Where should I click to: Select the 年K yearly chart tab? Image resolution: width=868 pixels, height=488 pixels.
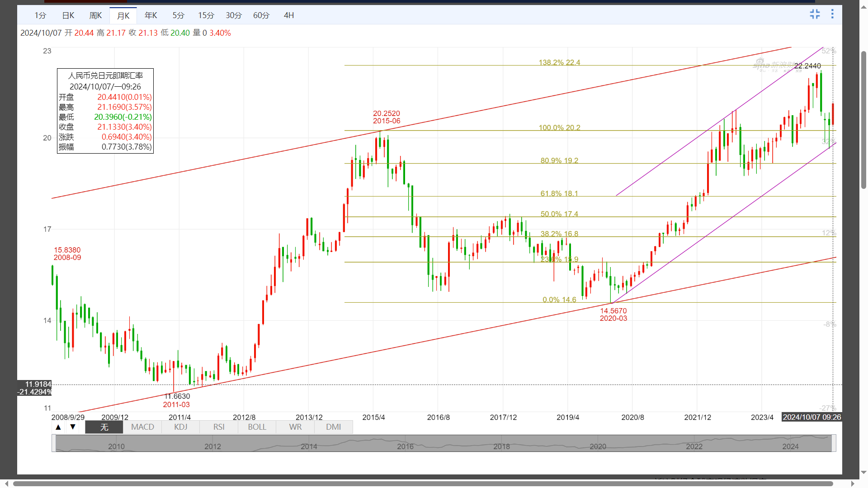(x=151, y=15)
